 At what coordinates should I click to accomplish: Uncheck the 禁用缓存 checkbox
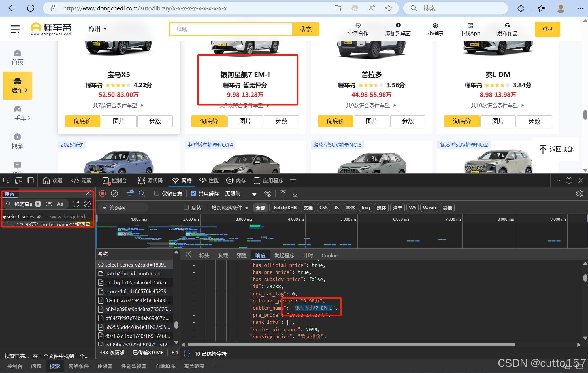[193, 193]
